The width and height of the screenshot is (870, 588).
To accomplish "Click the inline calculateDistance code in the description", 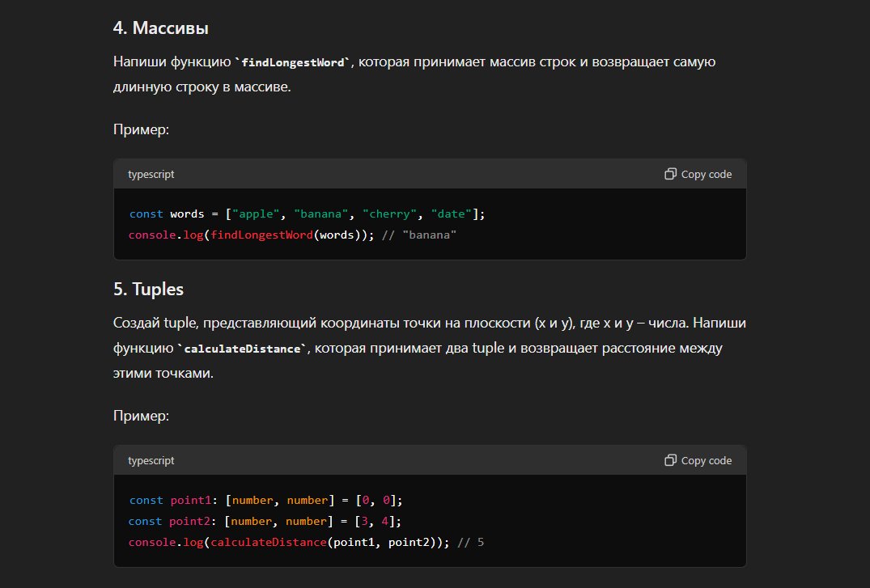I will click(243, 349).
